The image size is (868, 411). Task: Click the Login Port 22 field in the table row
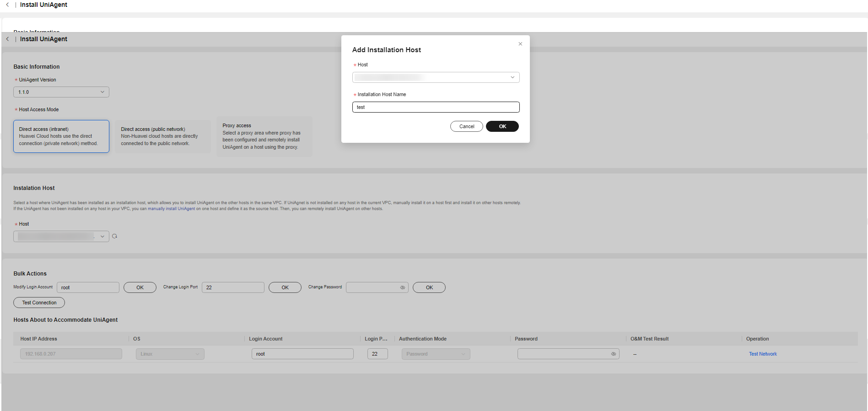point(377,354)
